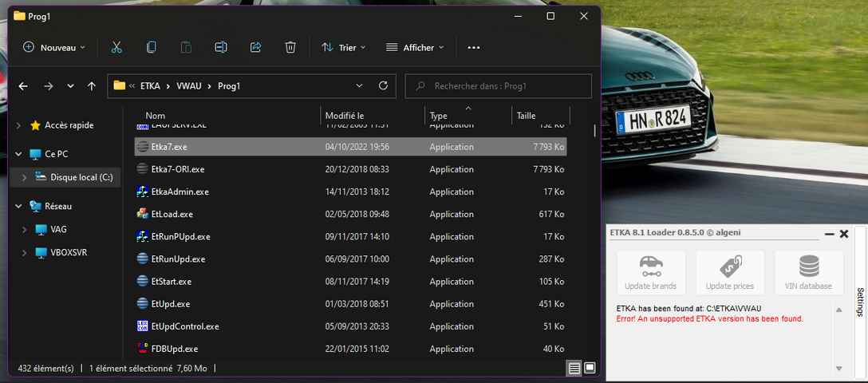
Task: Select the EtRunPUpd.exe file icon
Action: [x=142, y=236]
